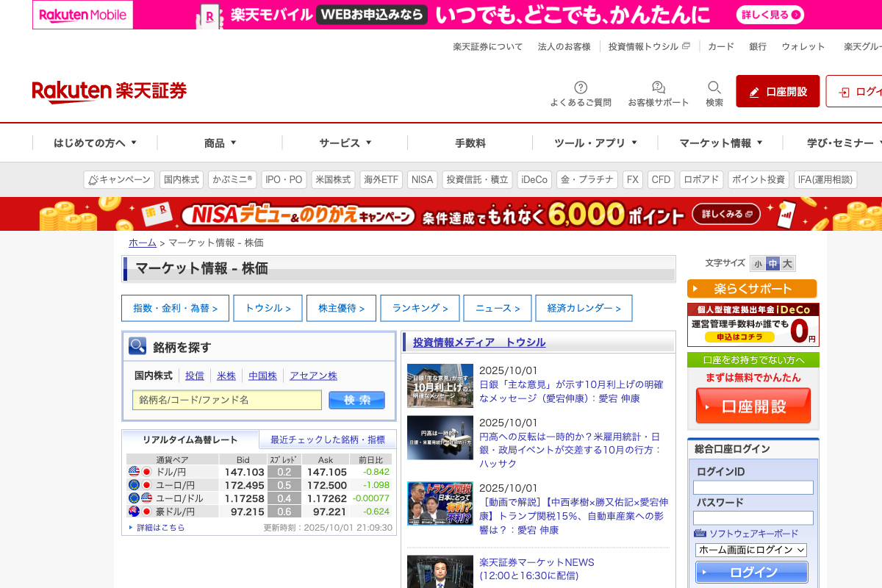Open the Trump tariff video thumbnail
Image resolution: width=882 pixels, height=588 pixels.
click(440, 503)
